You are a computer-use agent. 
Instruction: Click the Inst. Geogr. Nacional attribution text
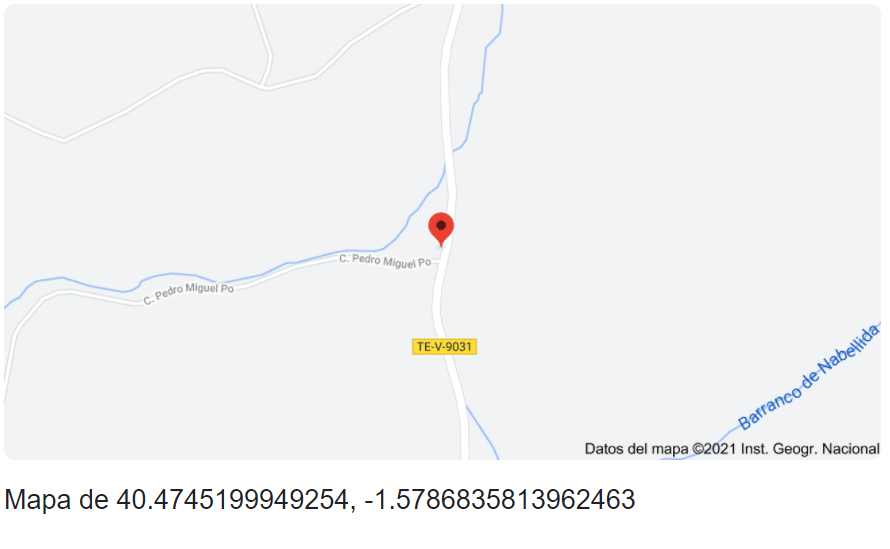(810, 449)
